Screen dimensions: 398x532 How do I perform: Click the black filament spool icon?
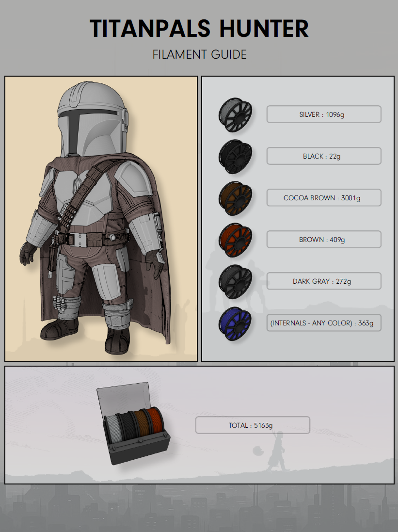[x=235, y=157]
